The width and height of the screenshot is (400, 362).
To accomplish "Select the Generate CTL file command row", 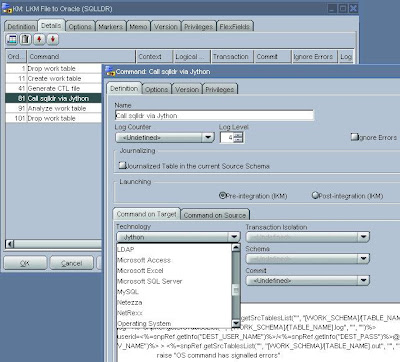I will click(53, 88).
